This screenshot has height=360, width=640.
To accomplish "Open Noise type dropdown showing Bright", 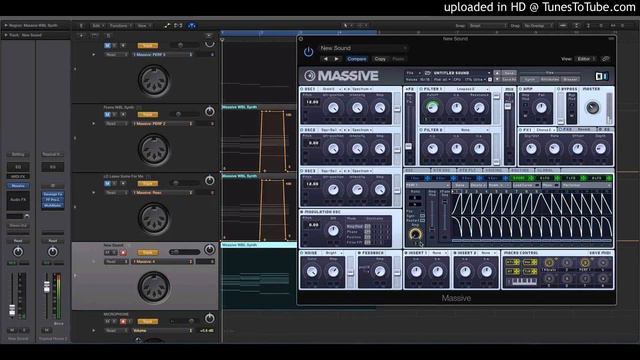I will pyautogui.click(x=333, y=253).
